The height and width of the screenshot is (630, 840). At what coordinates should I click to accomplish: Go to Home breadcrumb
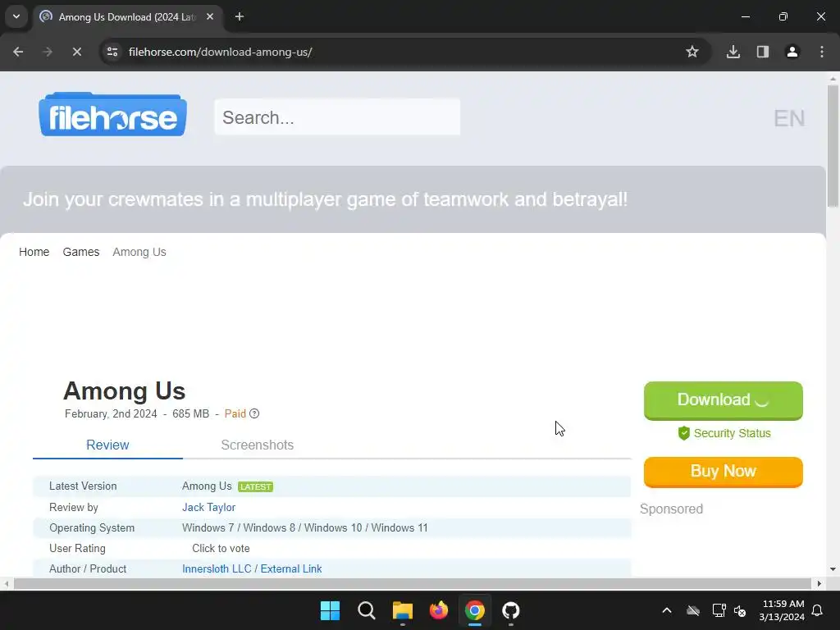tap(34, 252)
